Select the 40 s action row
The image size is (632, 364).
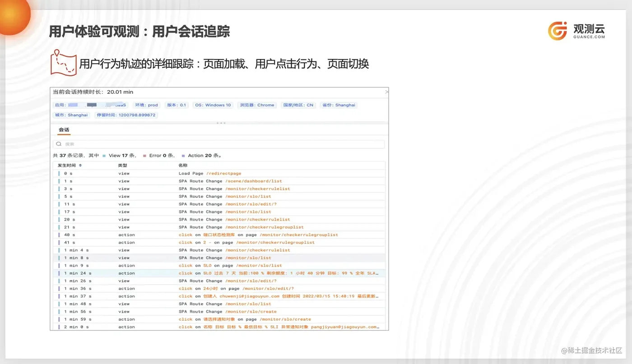tap(220, 235)
